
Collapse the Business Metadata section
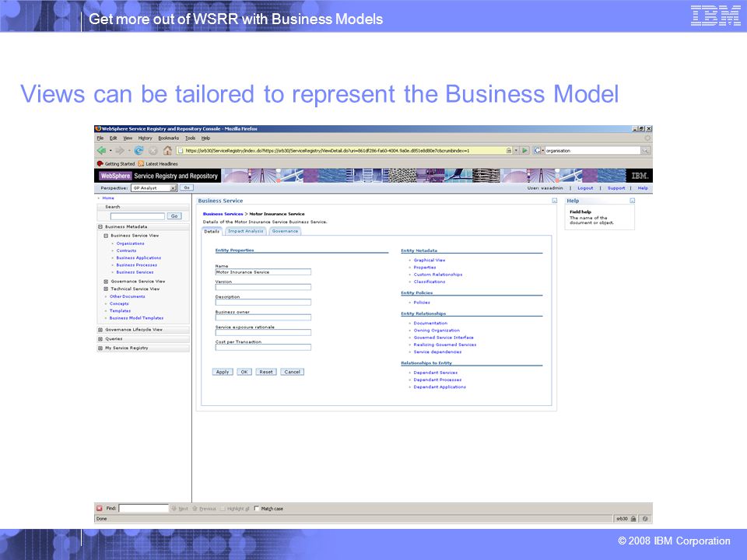click(x=100, y=226)
